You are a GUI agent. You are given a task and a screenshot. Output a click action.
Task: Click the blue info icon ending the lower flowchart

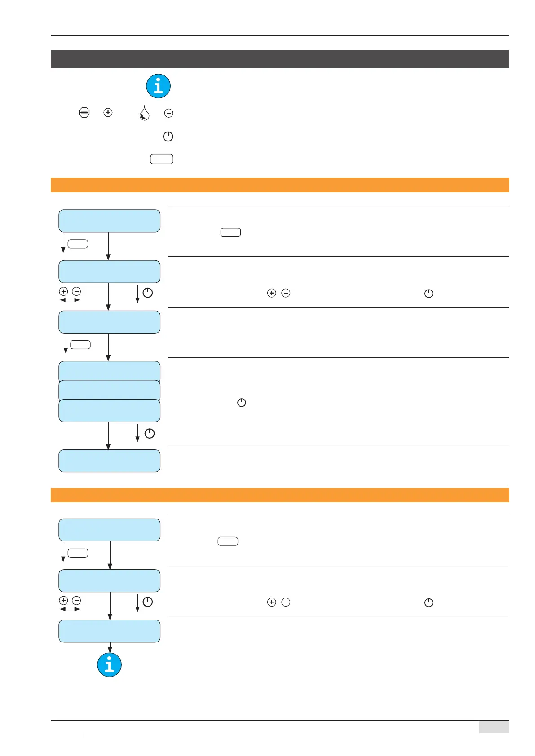click(110, 664)
